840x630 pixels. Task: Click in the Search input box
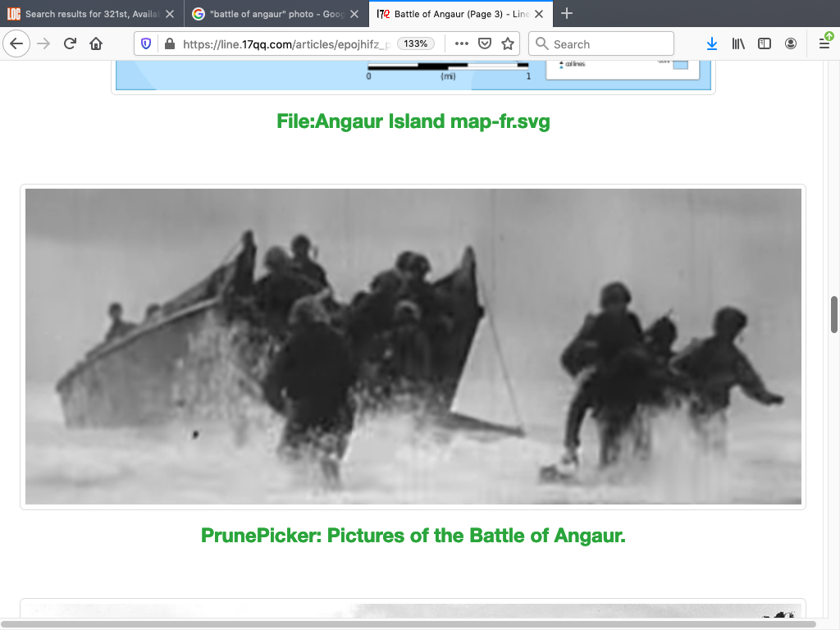point(607,44)
